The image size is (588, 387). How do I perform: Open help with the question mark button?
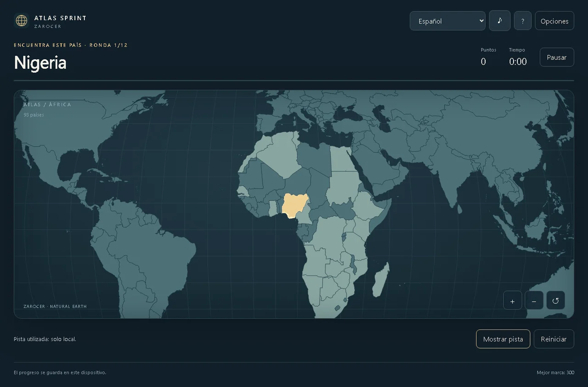tap(523, 21)
